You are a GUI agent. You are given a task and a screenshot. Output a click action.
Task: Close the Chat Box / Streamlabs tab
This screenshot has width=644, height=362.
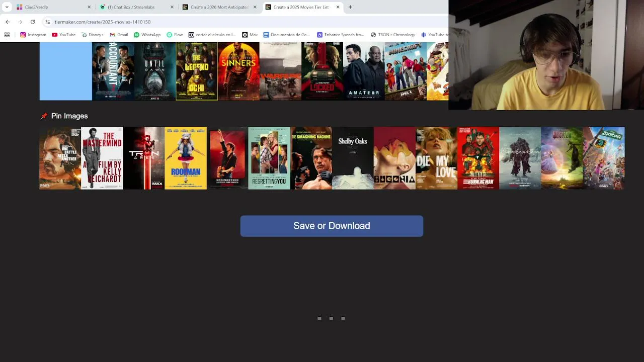coord(172,7)
